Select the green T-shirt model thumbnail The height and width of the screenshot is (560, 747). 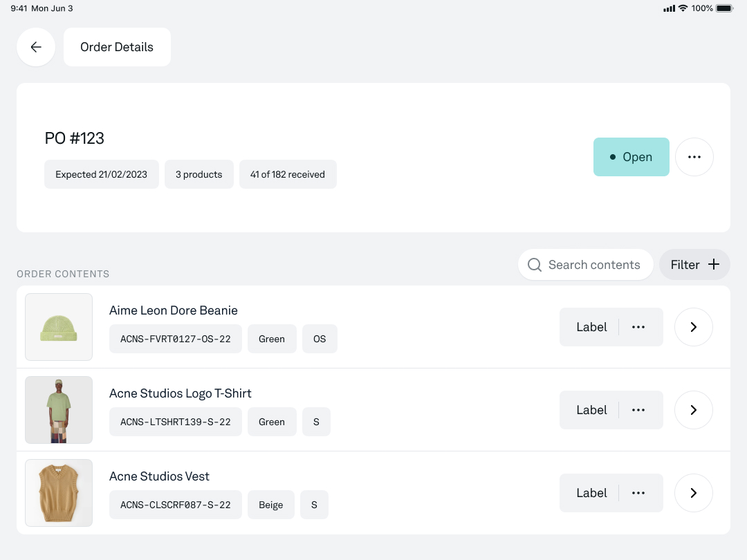59,409
